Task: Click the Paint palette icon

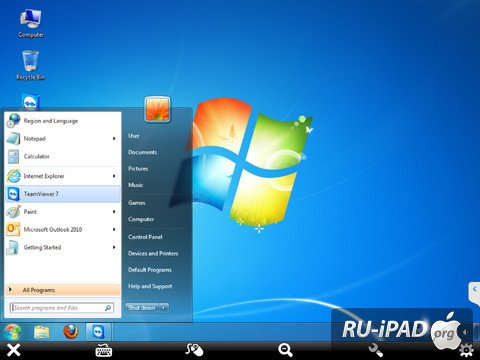Action: pos(13,212)
